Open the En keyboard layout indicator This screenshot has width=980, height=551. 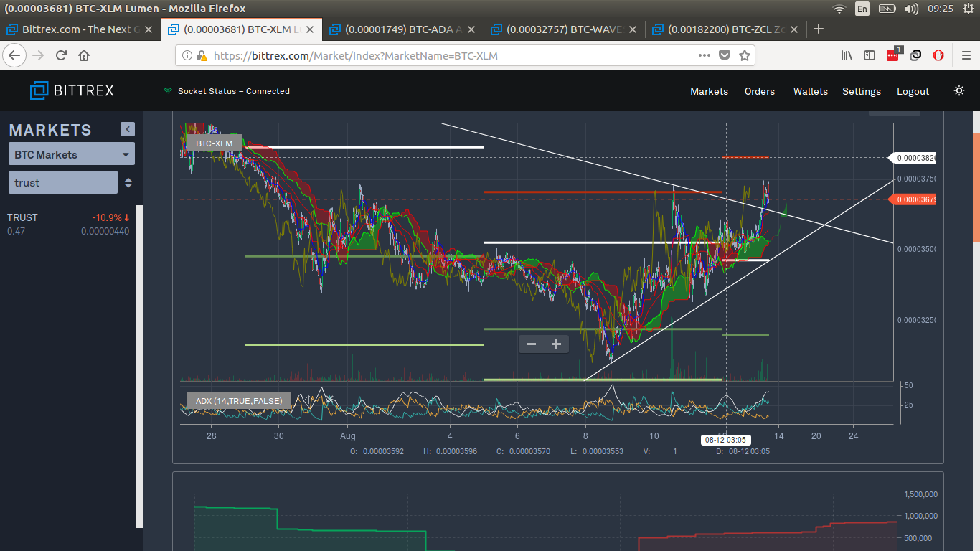pos(862,9)
